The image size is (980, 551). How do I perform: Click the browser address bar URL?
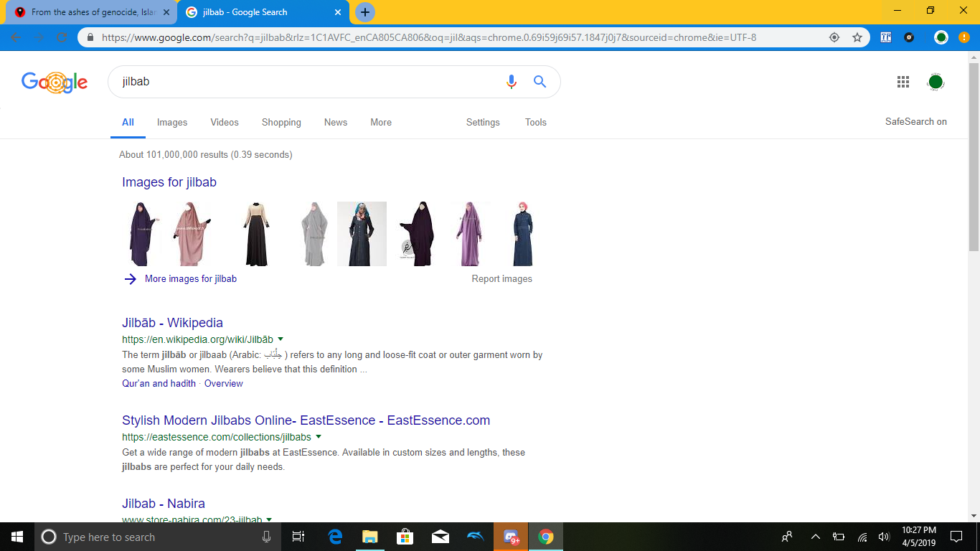(x=429, y=37)
